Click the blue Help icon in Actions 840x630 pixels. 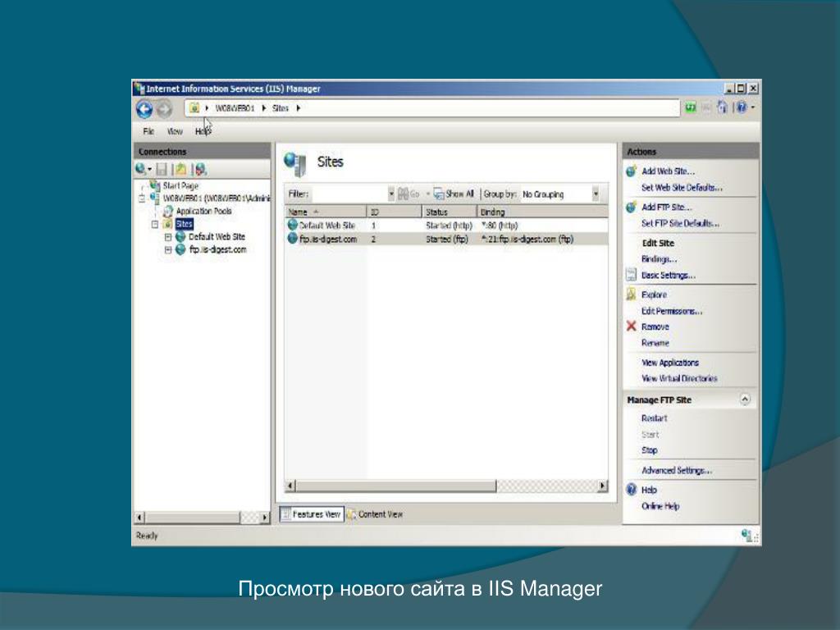(x=632, y=489)
